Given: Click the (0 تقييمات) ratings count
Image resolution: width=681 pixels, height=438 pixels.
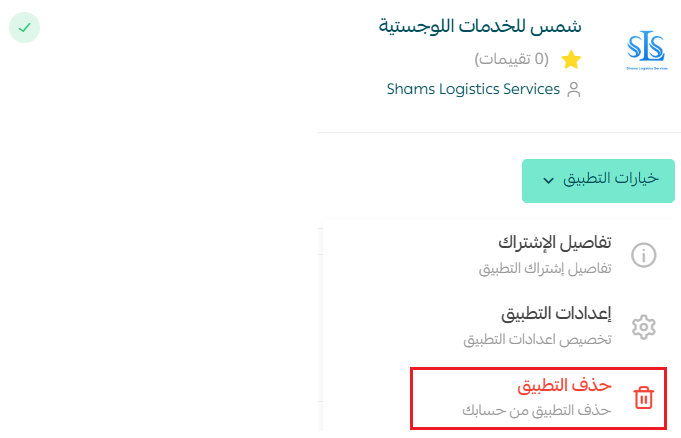Looking at the screenshot, I should pyautogui.click(x=512, y=59).
